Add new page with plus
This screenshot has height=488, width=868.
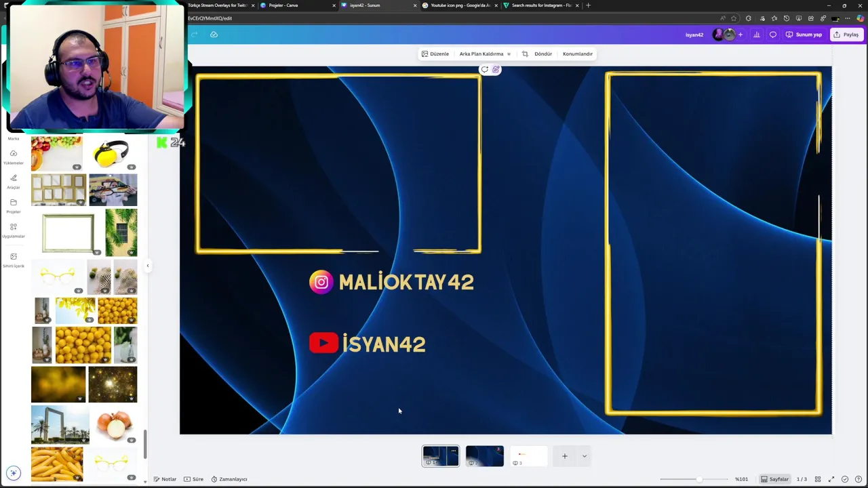[x=564, y=456]
